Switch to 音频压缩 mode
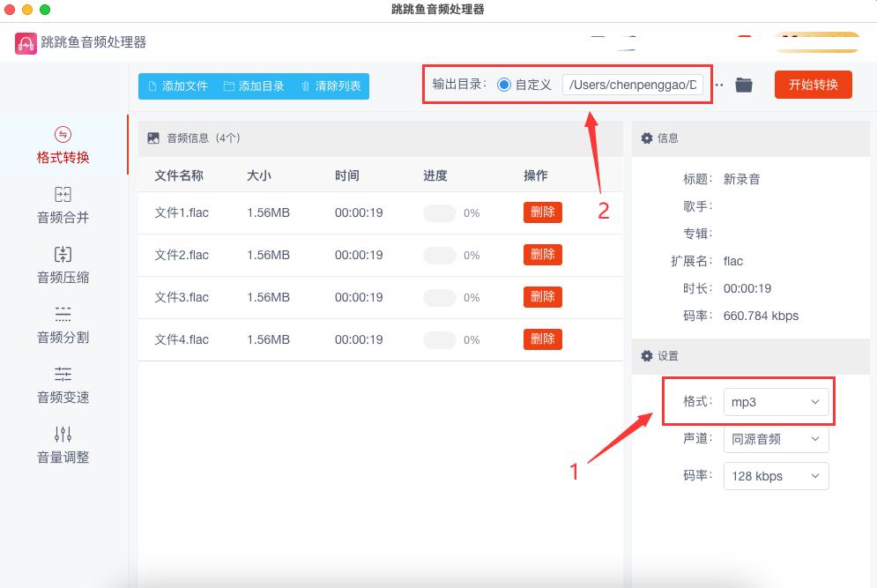877x588 pixels. point(62,263)
